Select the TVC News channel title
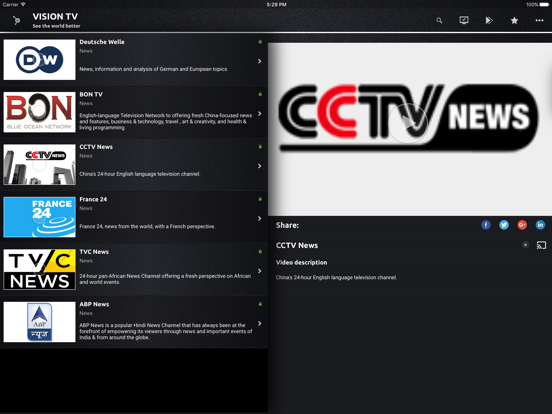The width and height of the screenshot is (552, 414). coord(94,252)
